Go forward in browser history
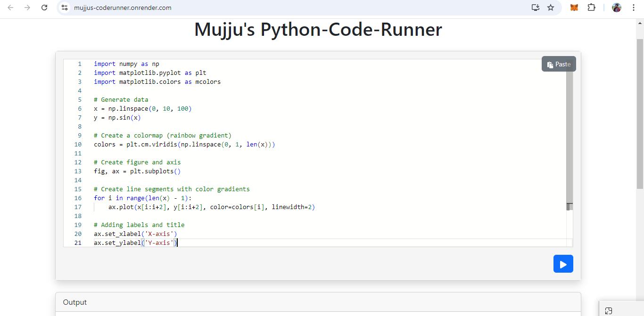This screenshot has height=316, width=644. (x=27, y=8)
